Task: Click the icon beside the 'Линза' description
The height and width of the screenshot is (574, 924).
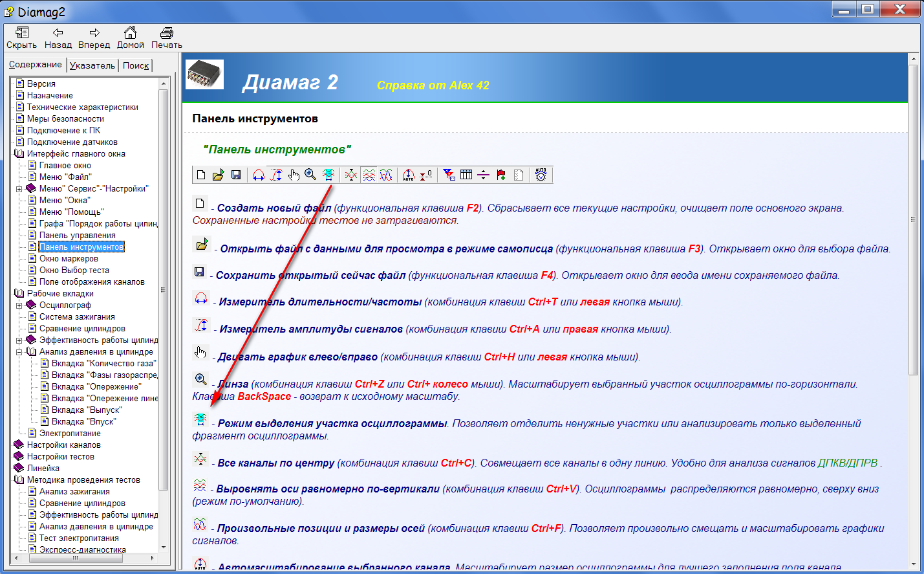Action: coord(201,379)
